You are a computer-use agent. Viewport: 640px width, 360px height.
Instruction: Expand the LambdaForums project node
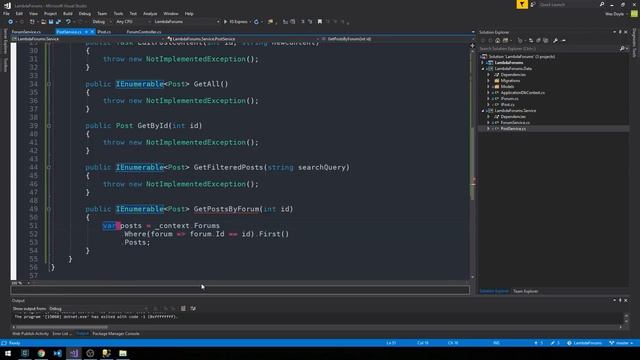(482, 63)
